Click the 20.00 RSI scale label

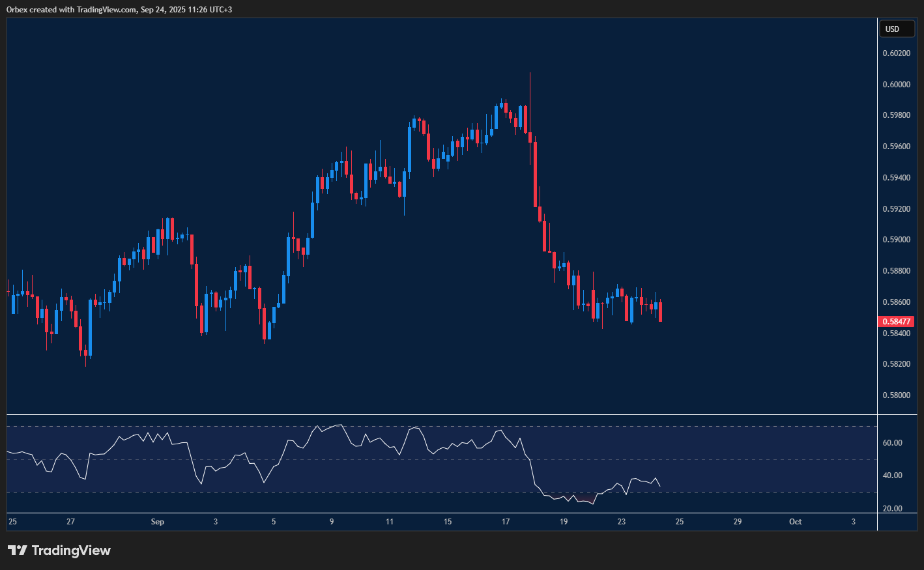click(892, 508)
